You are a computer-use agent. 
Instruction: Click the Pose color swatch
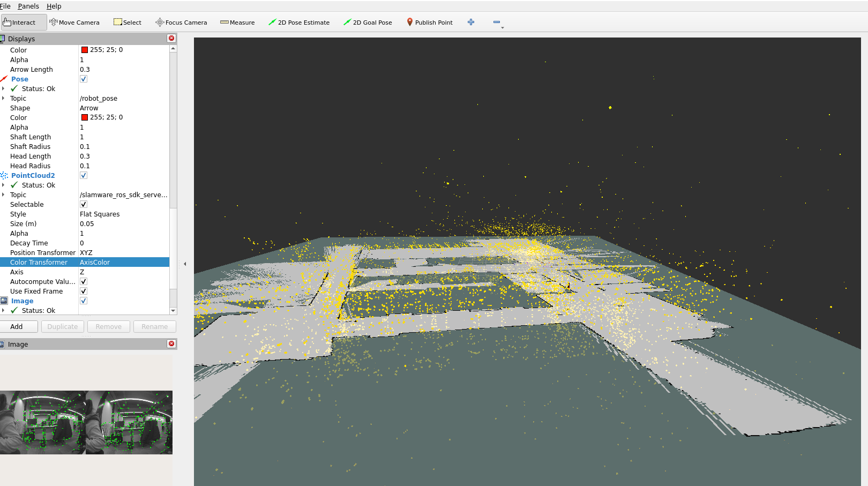pos(85,117)
